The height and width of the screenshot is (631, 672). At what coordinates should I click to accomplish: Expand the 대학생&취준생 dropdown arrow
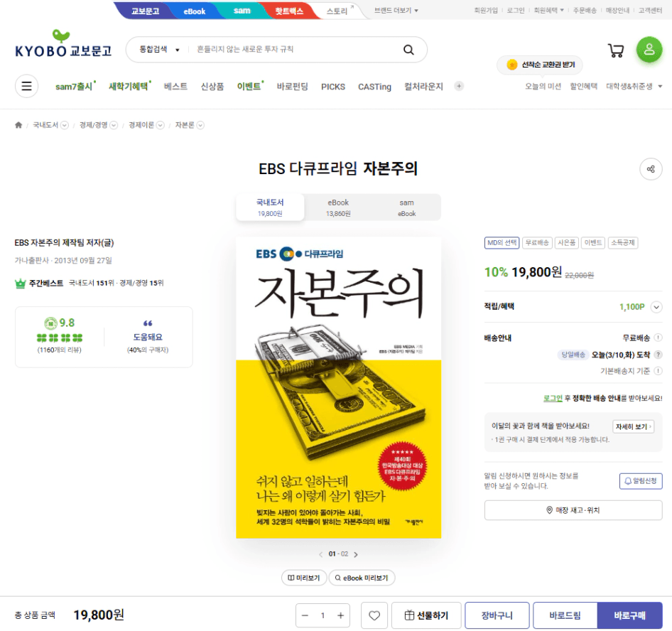[x=660, y=87]
